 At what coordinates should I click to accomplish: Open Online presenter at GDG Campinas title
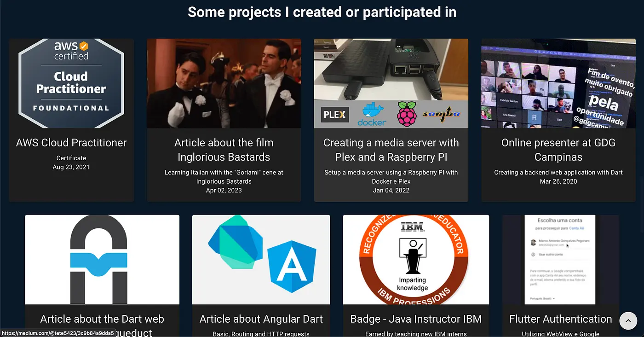coord(558,150)
